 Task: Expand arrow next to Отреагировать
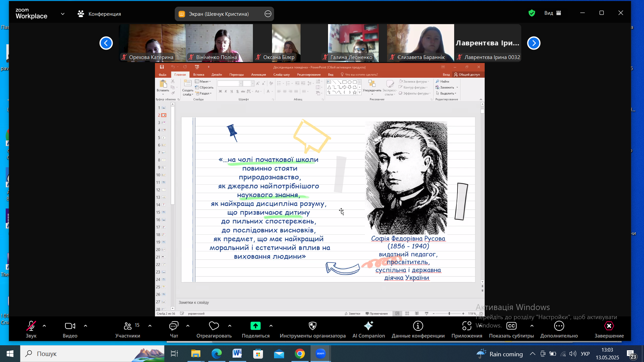230,326
